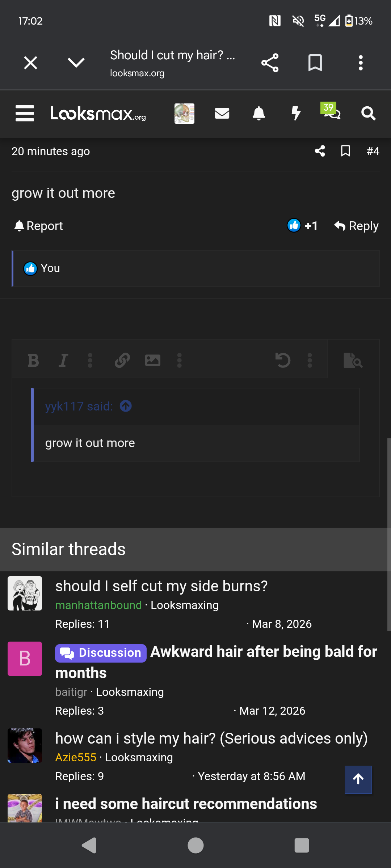The width and height of the screenshot is (391, 868).
Task: Toggle bold formatting in reply editor
Action: tap(33, 361)
